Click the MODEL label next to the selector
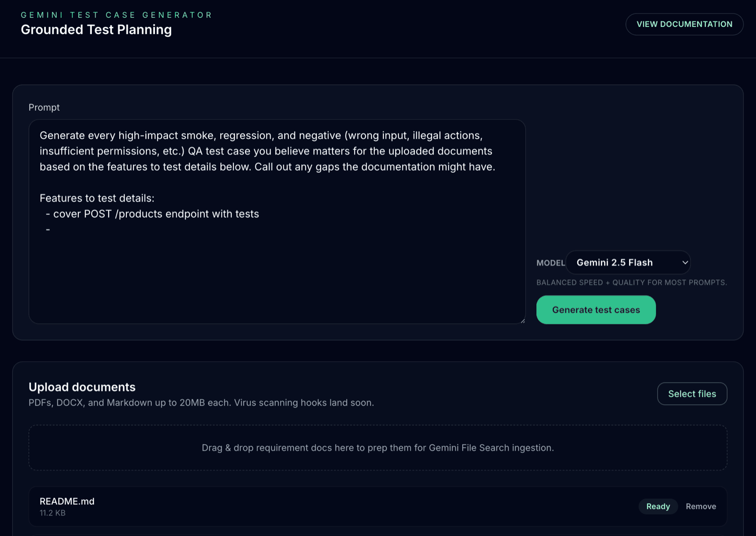Screen dimensions: 756x536 [x=550, y=263]
